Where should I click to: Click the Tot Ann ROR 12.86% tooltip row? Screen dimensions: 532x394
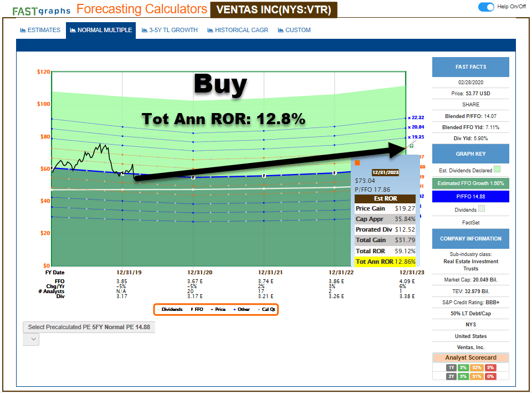point(385,262)
